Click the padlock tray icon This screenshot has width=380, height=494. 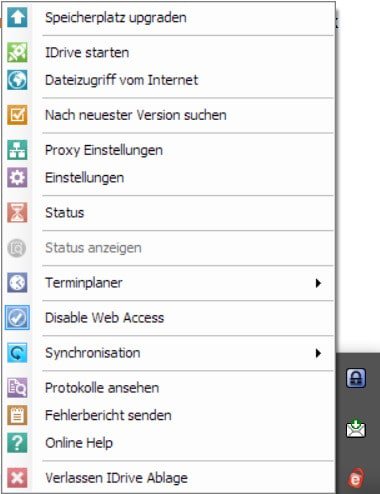click(x=356, y=378)
